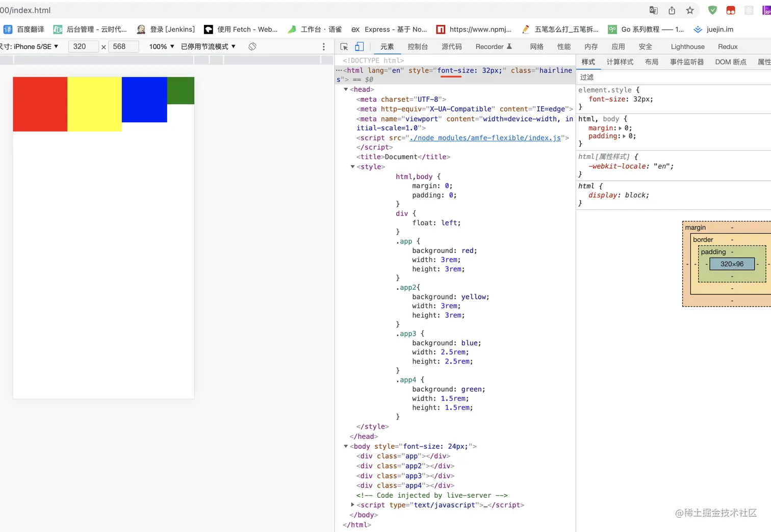Click the viewport height field 568
This screenshot has width=771, height=532.
click(x=123, y=46)
